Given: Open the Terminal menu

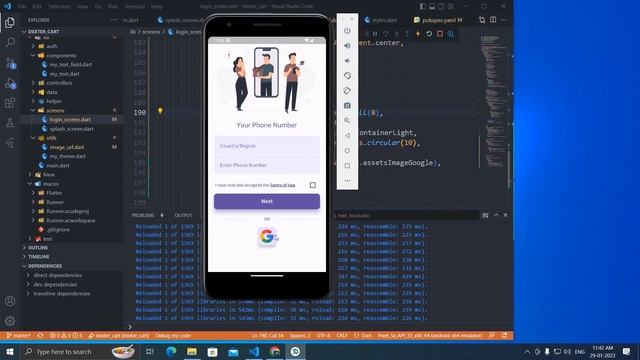Looking at the screenshot, I should [134, 7].
